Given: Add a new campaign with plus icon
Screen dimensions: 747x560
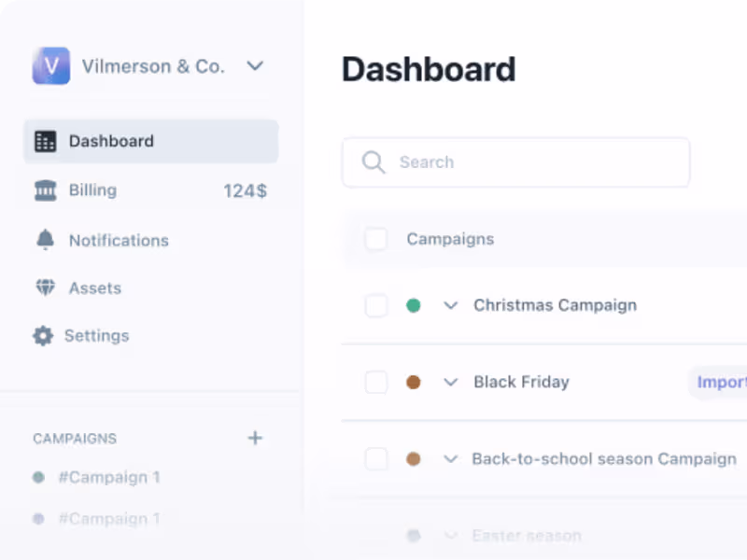Looking at the screenshot, I should (255, 438).
